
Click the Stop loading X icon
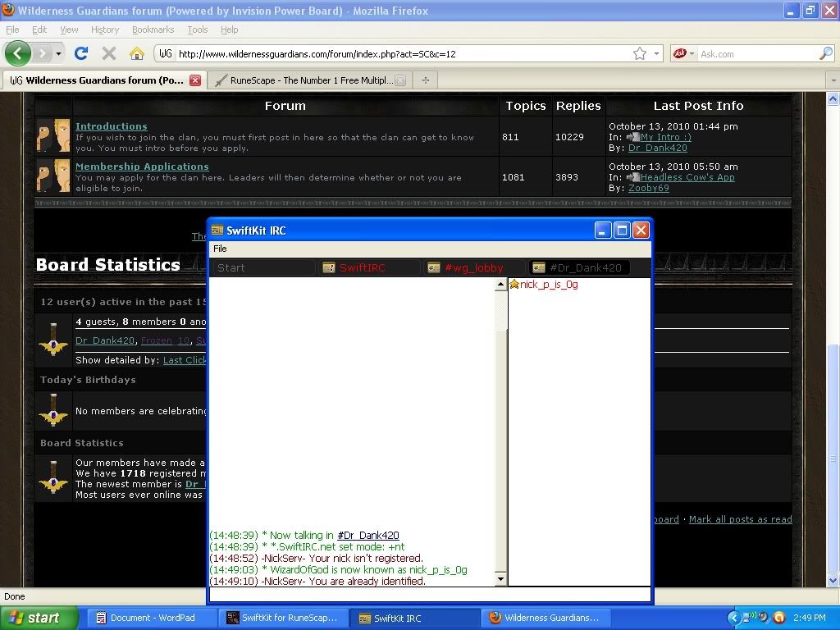pos(109,53)
